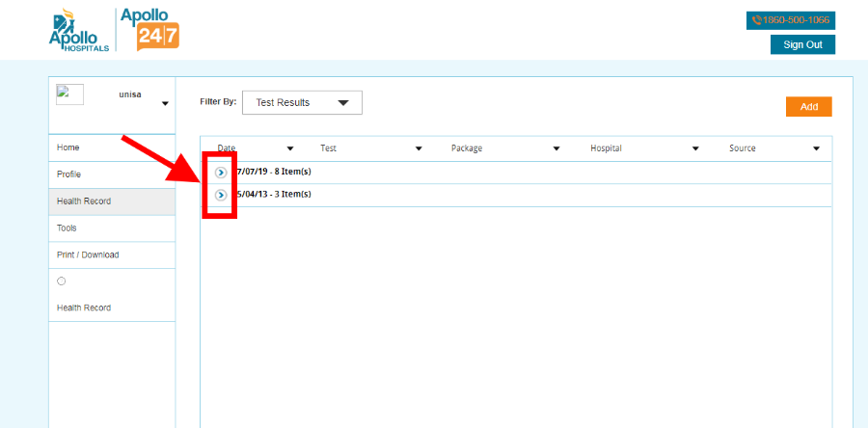Open Profile in the sidebar
This screenshot has width=868, height=428.
pos(69,174)
